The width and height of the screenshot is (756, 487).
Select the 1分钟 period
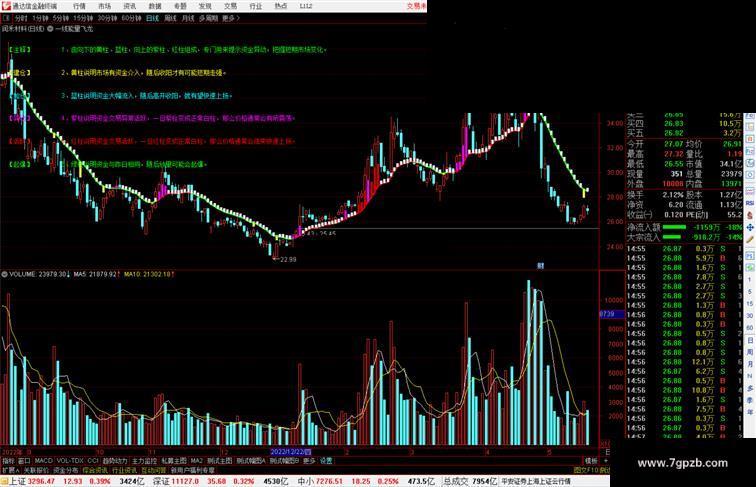point(40,18)
